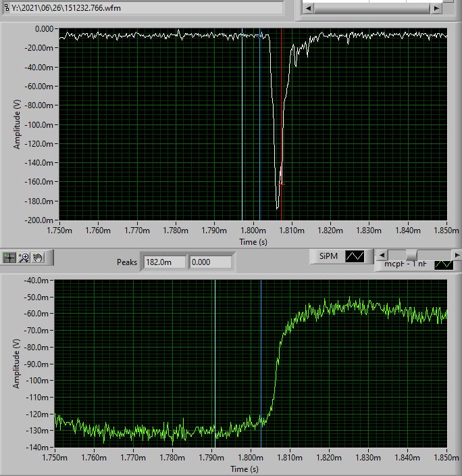Click the -200.0m minimum on upper Y axis
The image size is (462, 476).
click(38, 220)
